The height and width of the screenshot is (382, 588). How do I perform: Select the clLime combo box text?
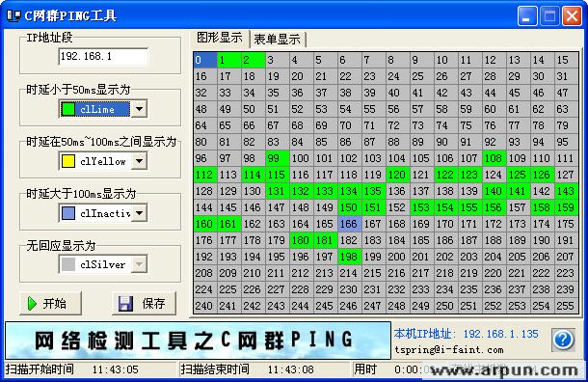pyautogui.click(x=97, y=109)
